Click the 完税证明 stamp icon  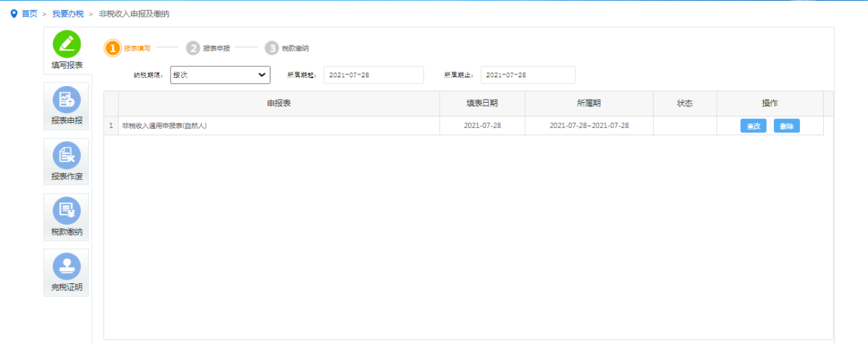[67, 267]
